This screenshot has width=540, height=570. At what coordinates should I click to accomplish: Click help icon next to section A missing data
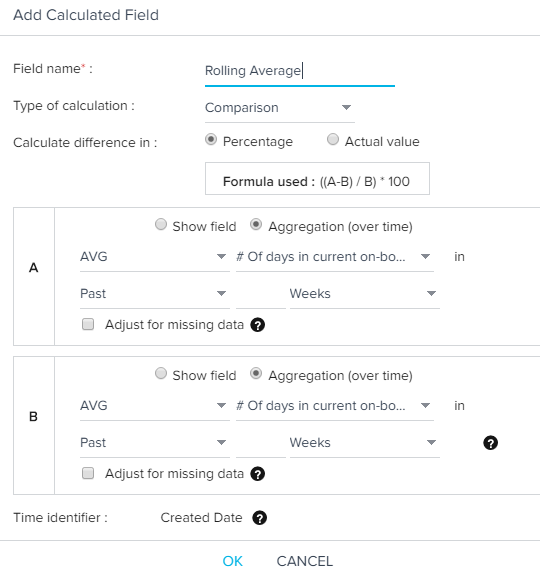(257, 325)
